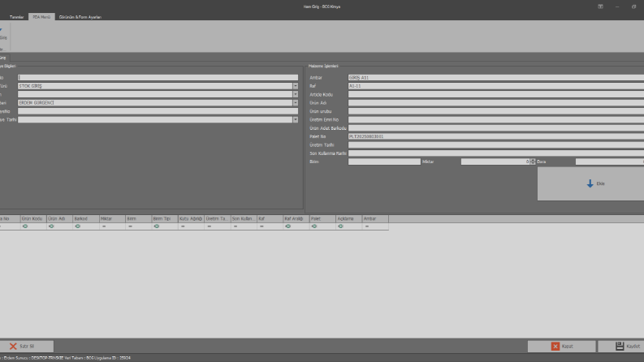Image resolution: width=644 pixels, height=362 pixels.
Task: Switch to the PDA Menü tab
Action: click(41, 17)
